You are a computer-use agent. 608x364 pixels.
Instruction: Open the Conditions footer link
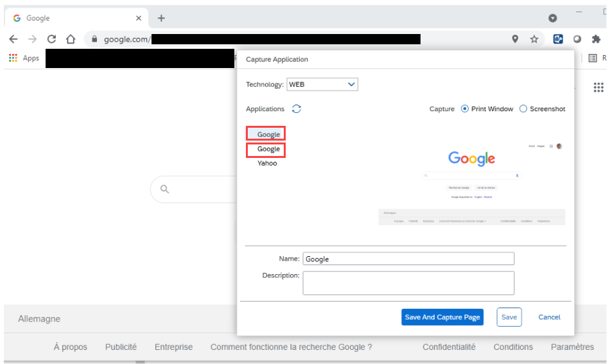pyautogui.click(x=513, y=347)
